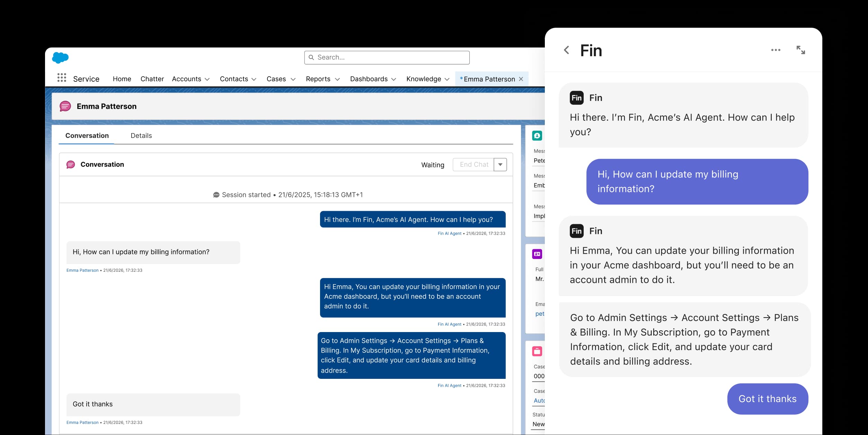Click the Search input field
Viewport: 868px width, 435px height.
[x=387, y=58]
